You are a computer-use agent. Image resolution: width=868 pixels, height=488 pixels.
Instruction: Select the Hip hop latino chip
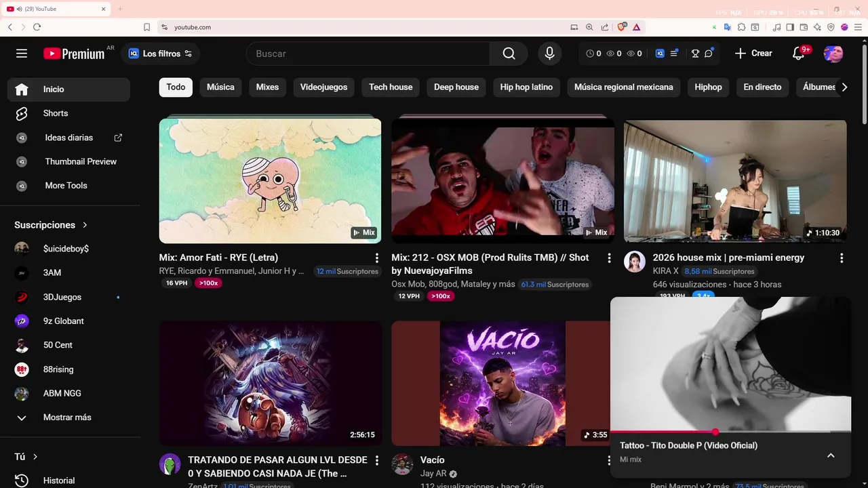[526, 87]
